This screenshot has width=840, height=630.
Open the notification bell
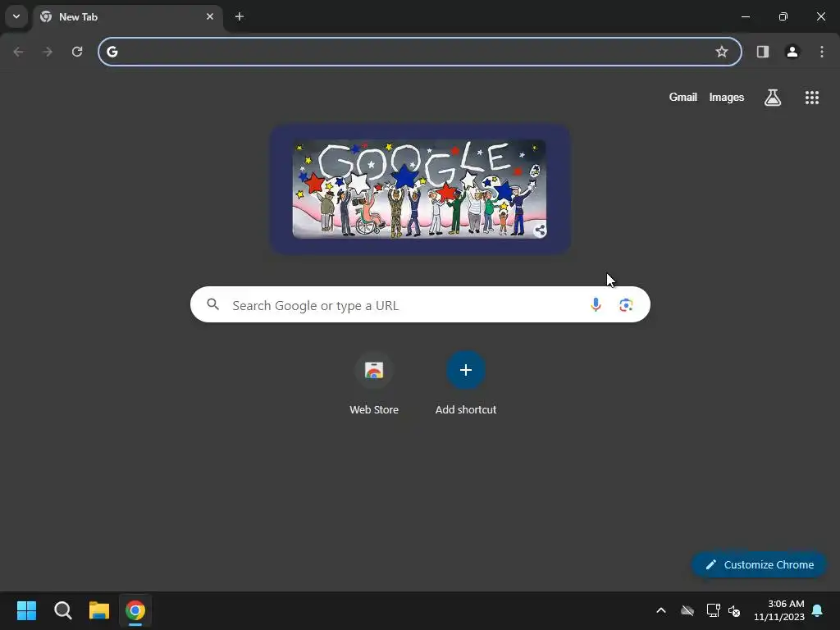pyautogui.click(x=818, y=610)
